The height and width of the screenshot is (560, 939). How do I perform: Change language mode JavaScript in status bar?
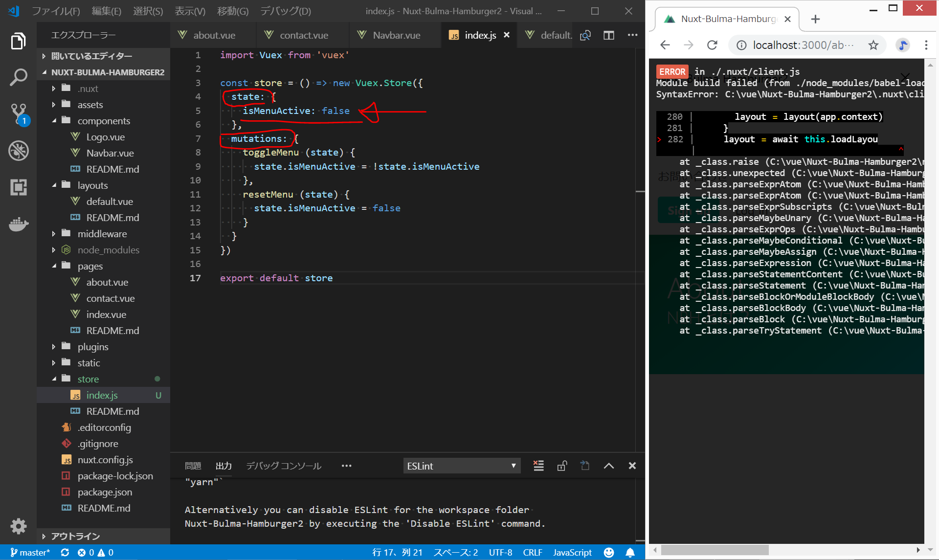(x=572, y=552)
